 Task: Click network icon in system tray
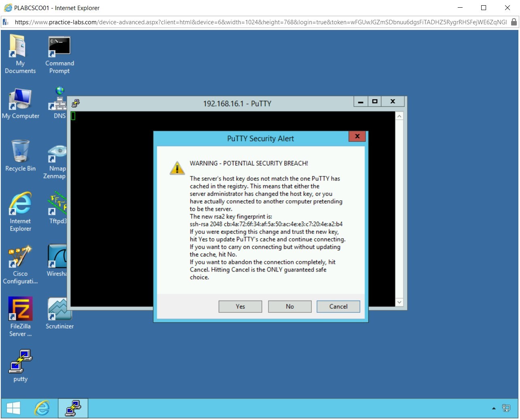pos(506,408)
